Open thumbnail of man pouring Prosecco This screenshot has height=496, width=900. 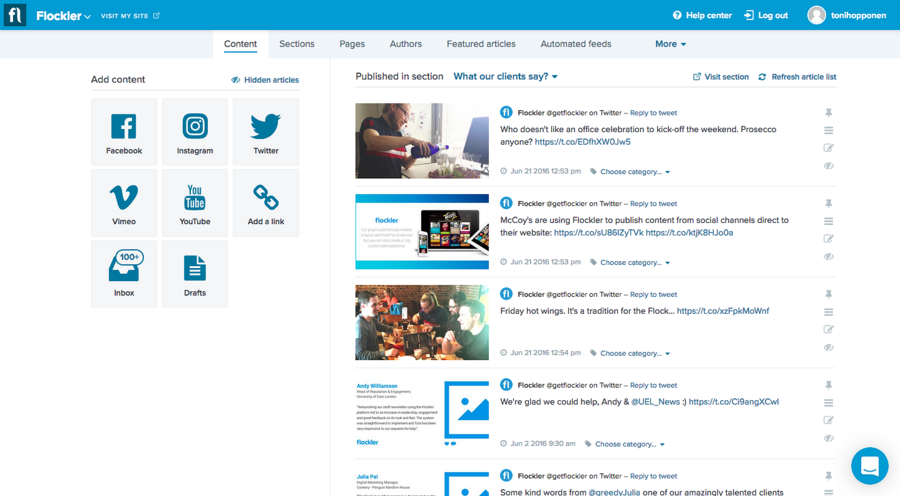pos(422,141)
